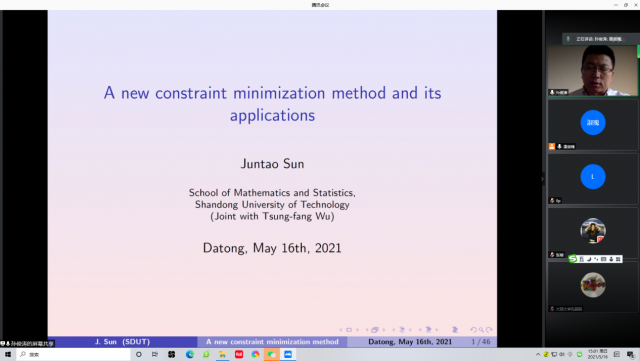
Task: Toggle Sogou moon half/full-width mode
Action: pyautogui.click(x=589, y=259)
